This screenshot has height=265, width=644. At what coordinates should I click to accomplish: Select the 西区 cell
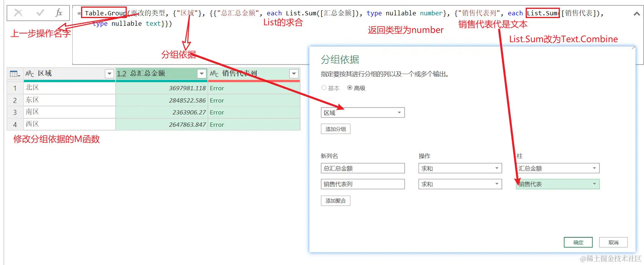pos(70,124)
